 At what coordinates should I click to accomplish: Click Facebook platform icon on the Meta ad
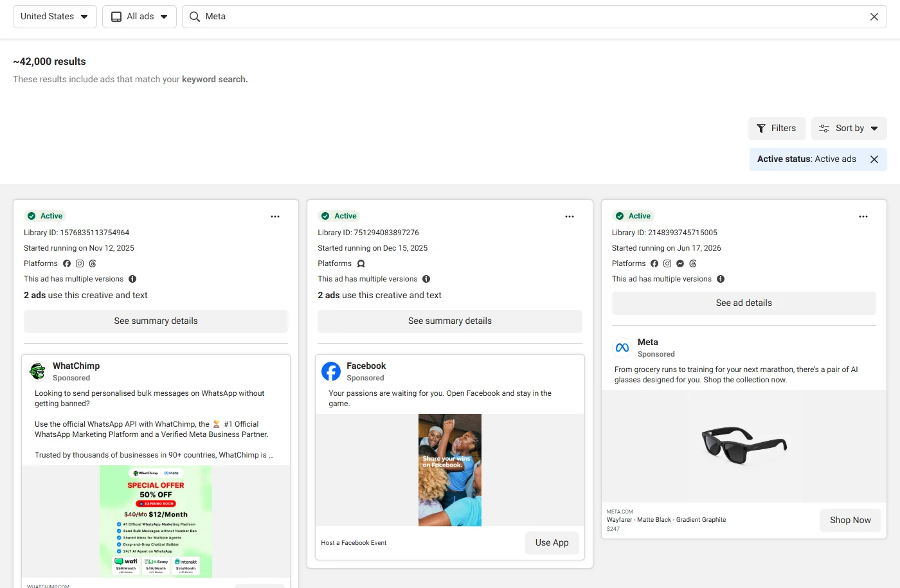tap(654, 263)
